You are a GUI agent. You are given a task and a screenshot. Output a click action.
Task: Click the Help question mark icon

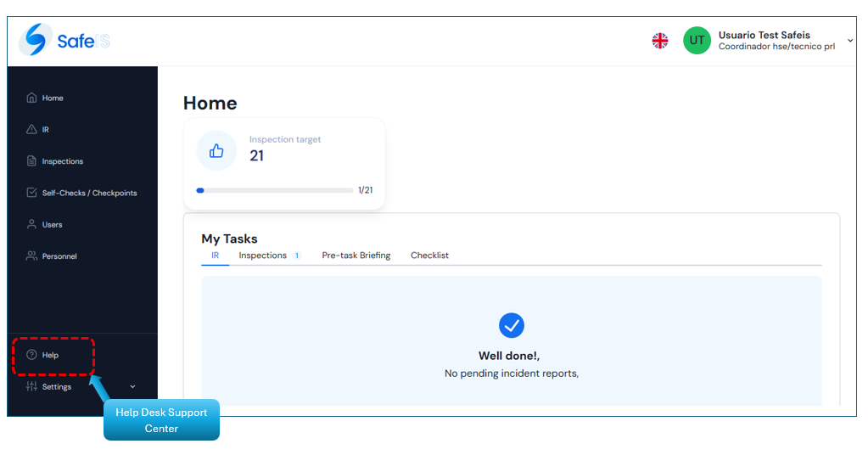[x=31, y=355]
